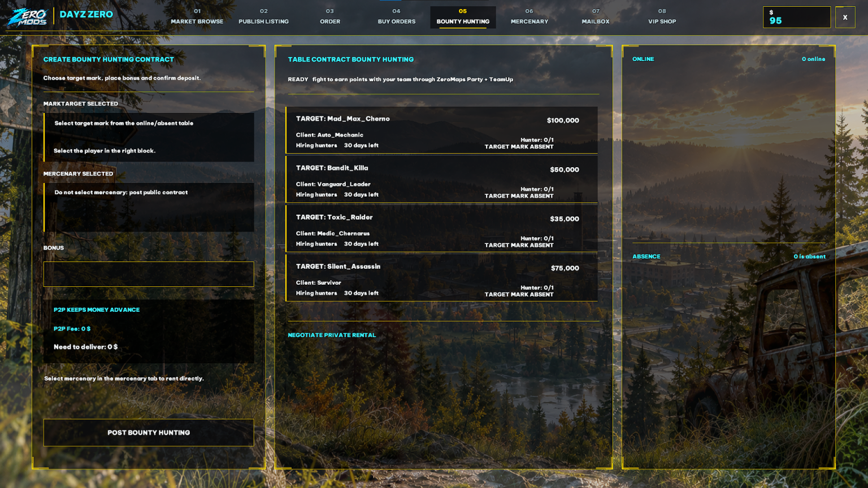Click the $100,000 bounty amount

pyautogui.click(x=563, y=120)
